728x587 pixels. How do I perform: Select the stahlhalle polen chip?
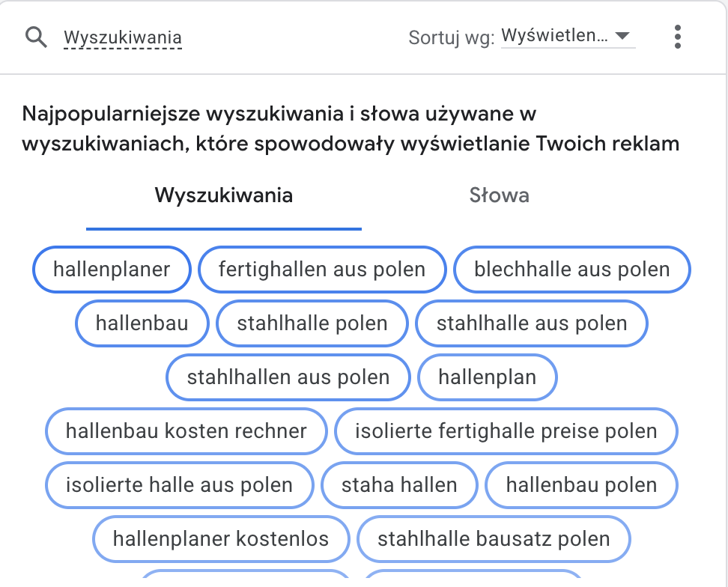[x=312, y=323]
